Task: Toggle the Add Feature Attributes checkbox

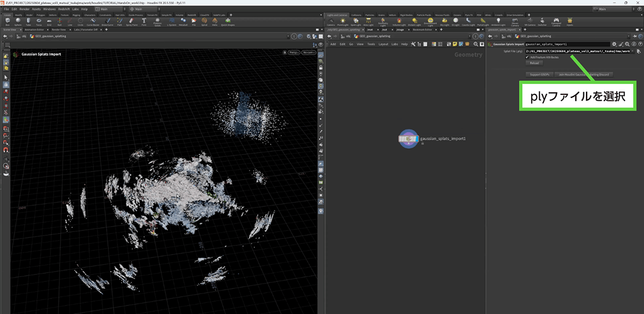Action: 527,57
